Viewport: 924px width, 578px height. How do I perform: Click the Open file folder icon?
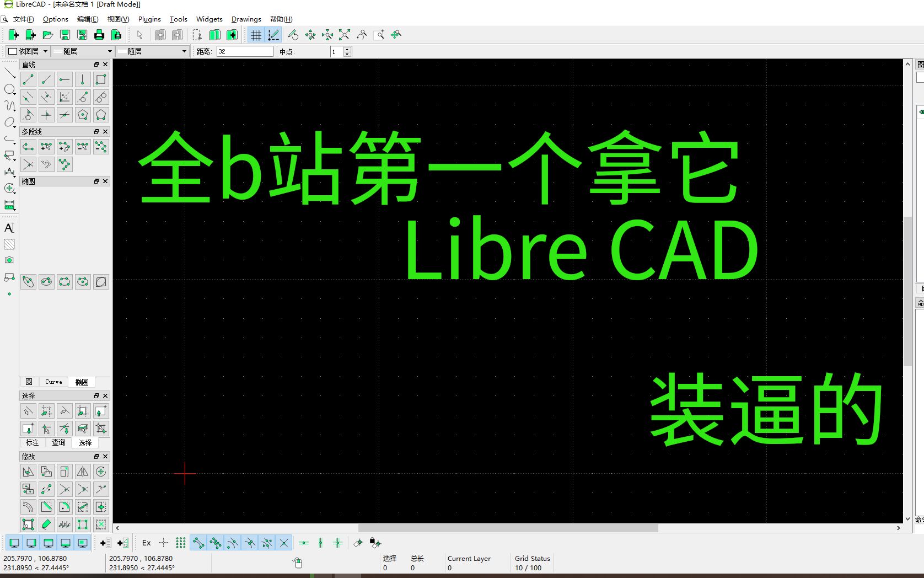coord(48,35)
